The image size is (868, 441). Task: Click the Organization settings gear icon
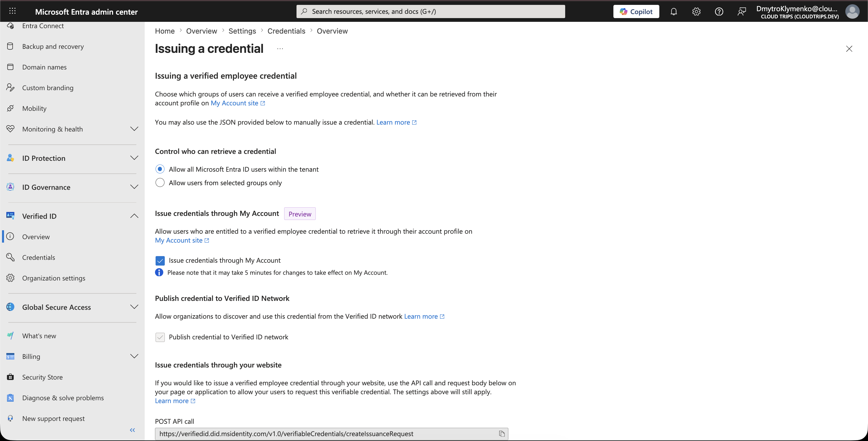tap(10, 278)
